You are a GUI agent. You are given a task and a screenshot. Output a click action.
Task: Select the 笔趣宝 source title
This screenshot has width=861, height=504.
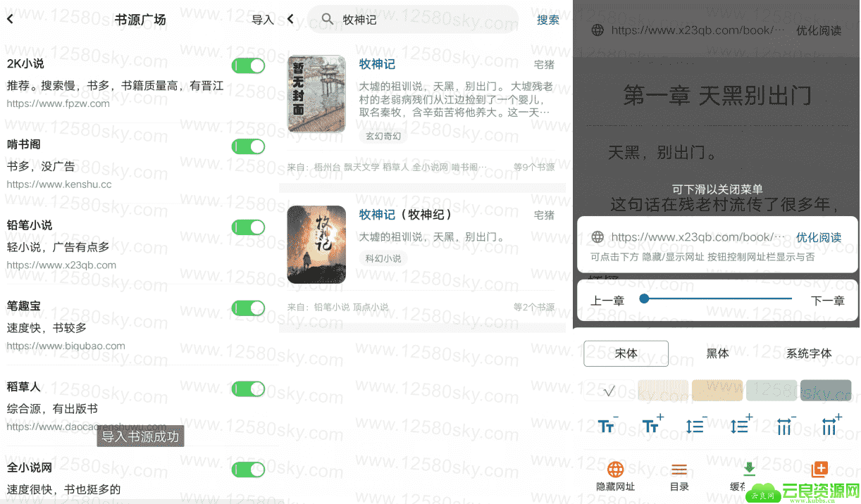pyautogui.click(x=24, y=306)
